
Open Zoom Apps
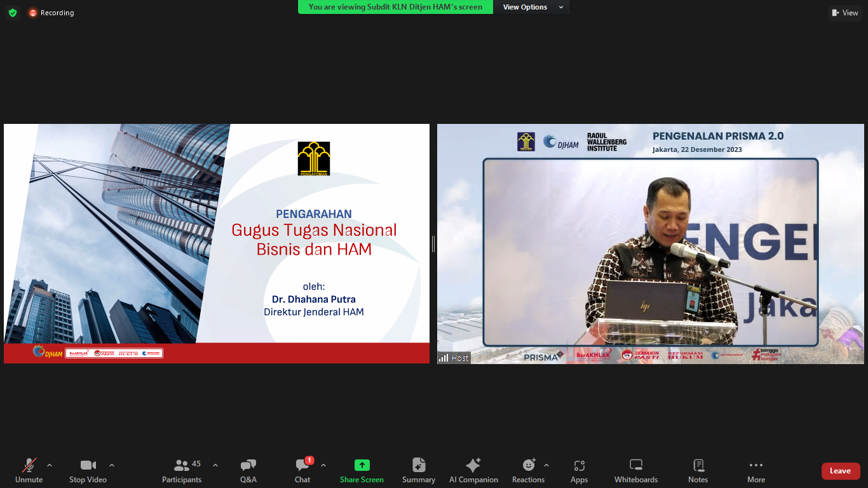click(x=579, y=470)
